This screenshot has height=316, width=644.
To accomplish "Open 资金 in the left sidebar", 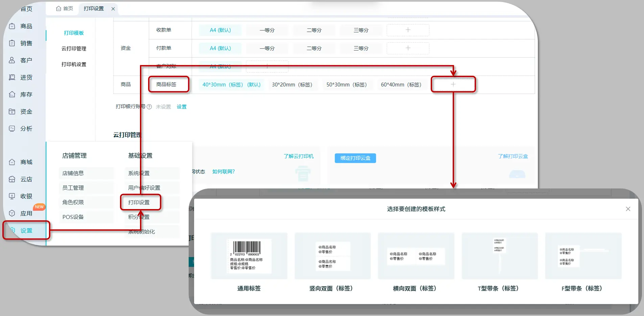I will (21, 112).
